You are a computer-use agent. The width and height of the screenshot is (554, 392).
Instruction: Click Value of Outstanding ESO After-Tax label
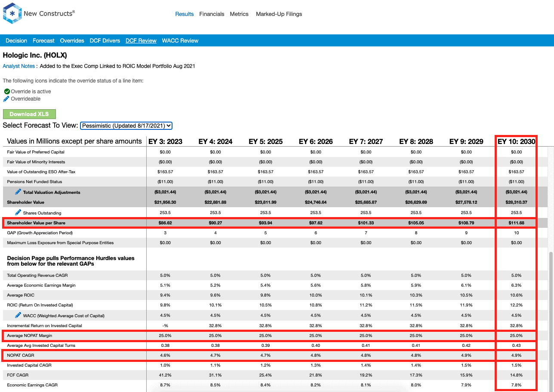pyautogui.click(x=41, y=172)
